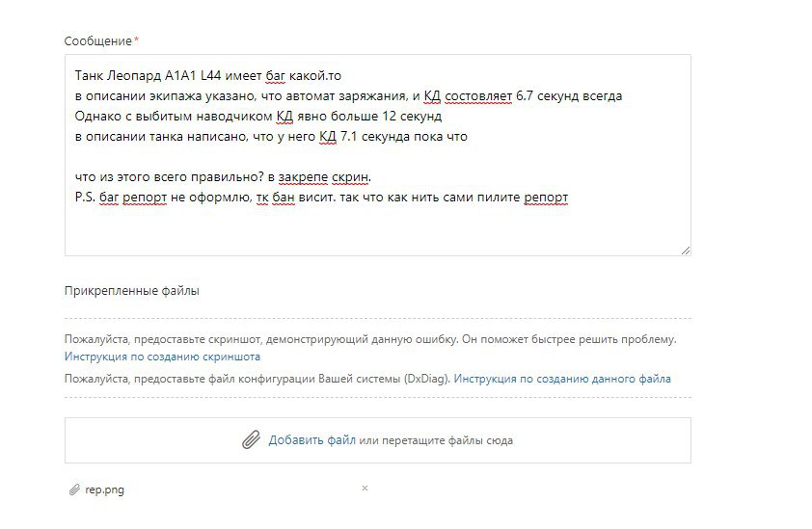This screenshot has height=529, width=812.
Task: Open the screenshot creation instructions link
Action: [162, 357]
